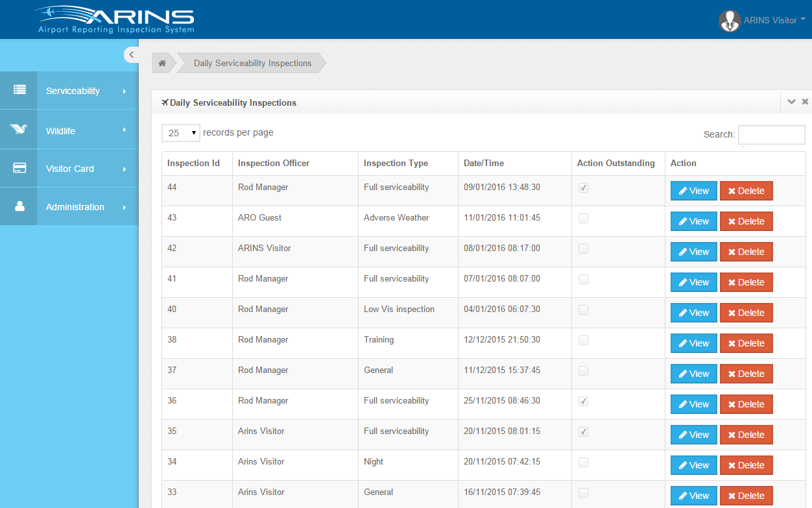Open the records per page dropdown

click(180, 132)
